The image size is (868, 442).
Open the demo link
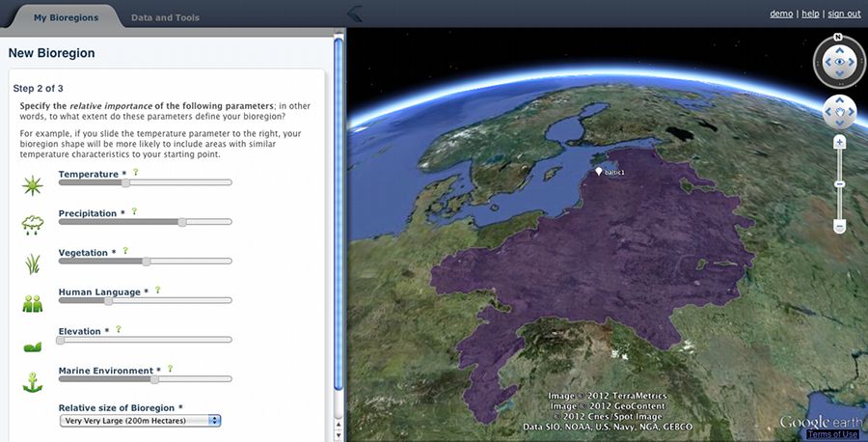pos(781,14)
